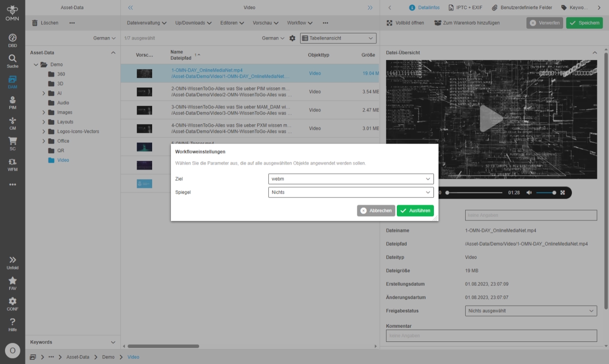Click the Abbrechen button

tap(376, 211)
